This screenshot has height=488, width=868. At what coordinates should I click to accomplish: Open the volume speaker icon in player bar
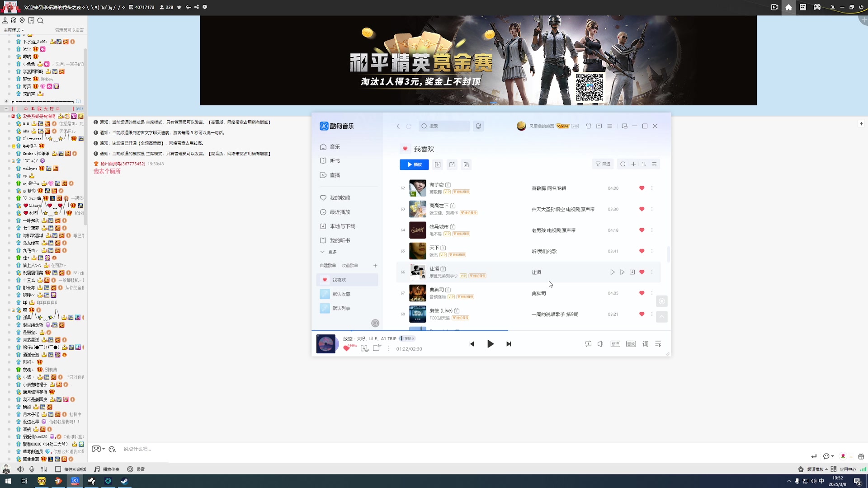click(600, 344)
